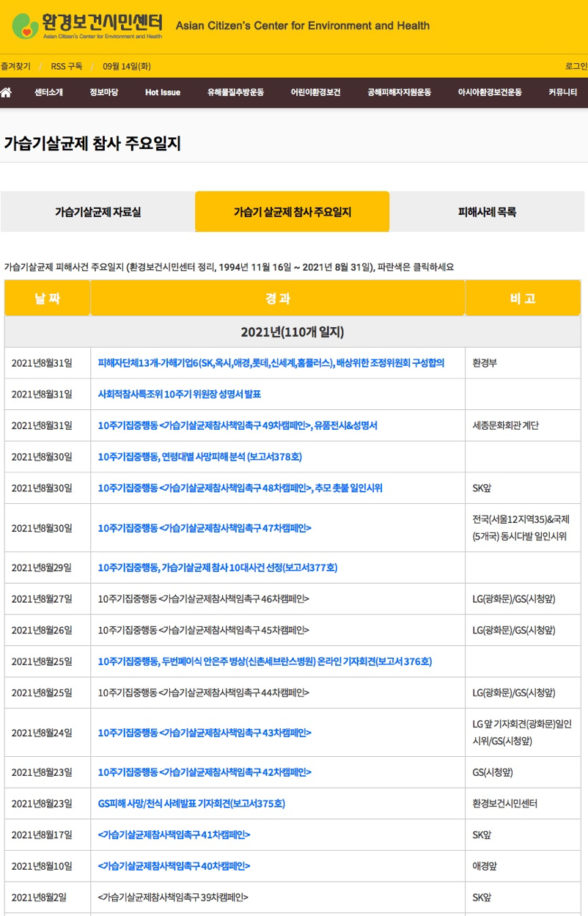Click the 경과 column header
The image size is (588, 916).
[278, 298]
